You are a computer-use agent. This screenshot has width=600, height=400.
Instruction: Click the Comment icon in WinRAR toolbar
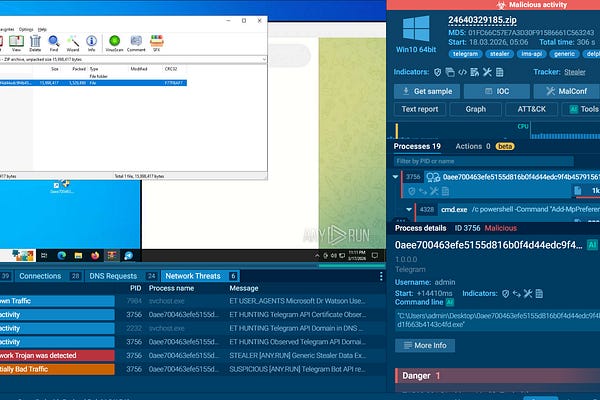(136, 43)
